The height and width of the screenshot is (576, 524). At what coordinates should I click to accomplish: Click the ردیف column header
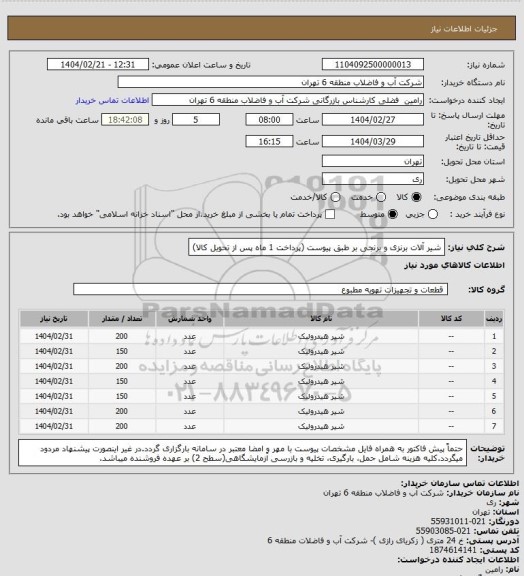494,319
